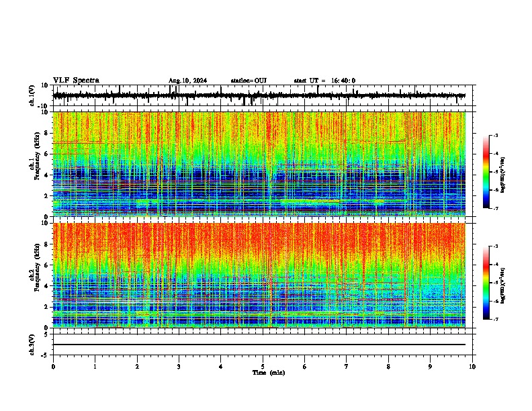
Task: Click the '-7' tick on ch.2 colorbar
Action: [496, 320]
